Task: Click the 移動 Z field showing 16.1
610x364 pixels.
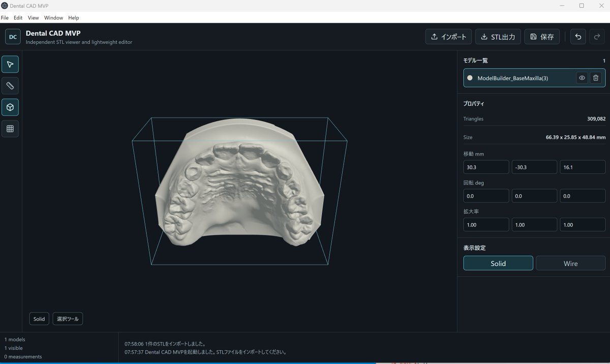Action: pyautogui.click(x=583, y=167)
